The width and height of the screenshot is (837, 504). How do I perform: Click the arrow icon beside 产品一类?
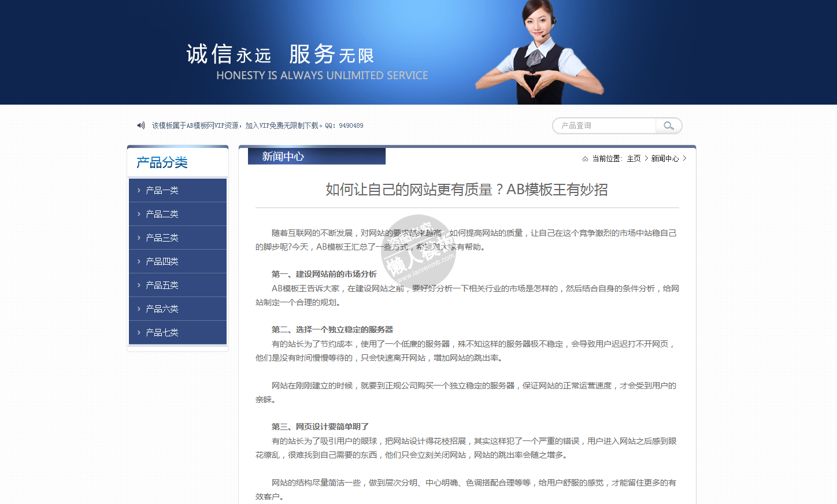click(x=139, y=190)
